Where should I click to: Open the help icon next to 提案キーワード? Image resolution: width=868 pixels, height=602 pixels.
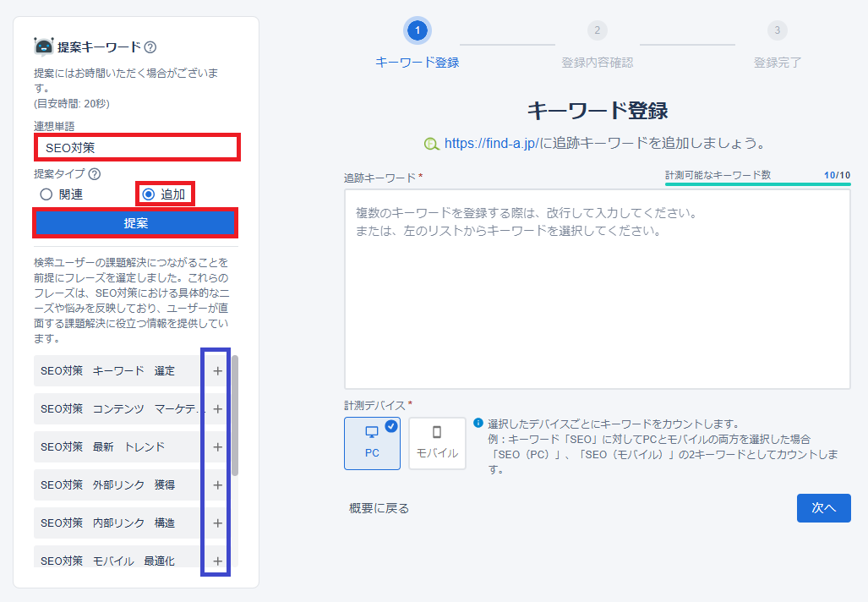point(150,47)
